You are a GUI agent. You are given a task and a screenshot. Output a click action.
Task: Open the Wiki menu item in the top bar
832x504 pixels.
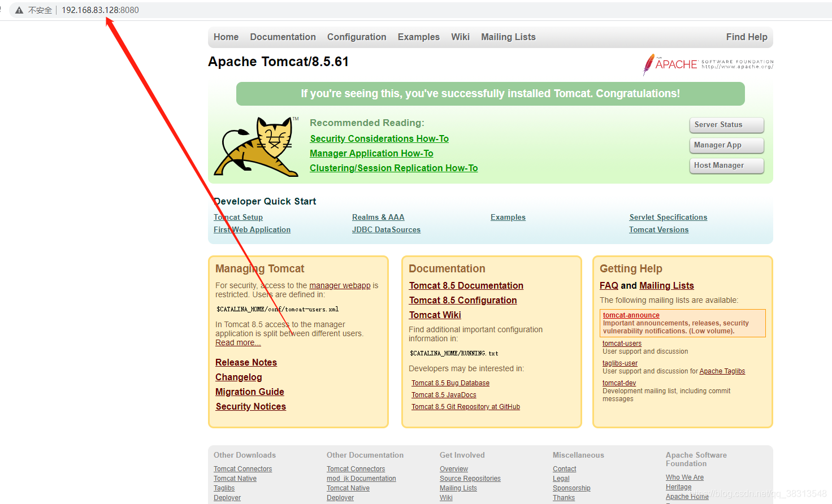pyautogui.click(x=460, y=37)
